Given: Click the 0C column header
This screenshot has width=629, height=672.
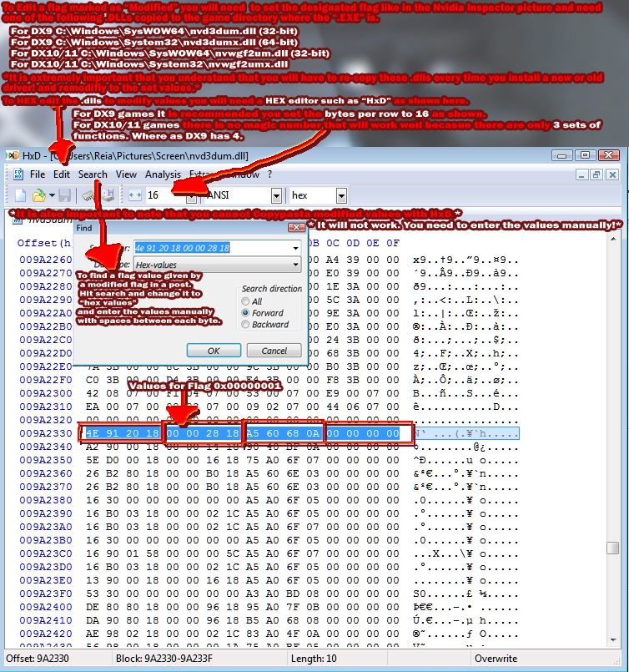Looking at the screenshot, I should point(333,243).
